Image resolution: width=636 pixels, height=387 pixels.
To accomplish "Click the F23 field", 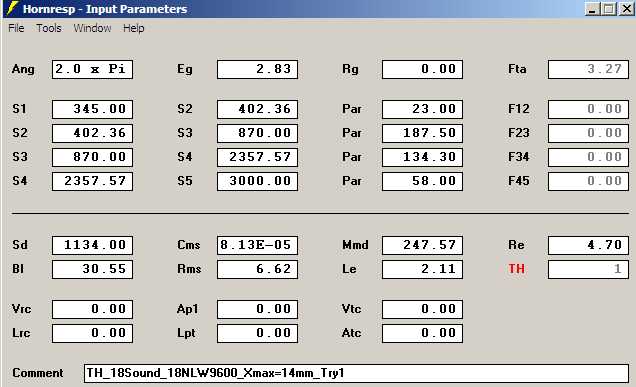I will [x=588, y=133].
